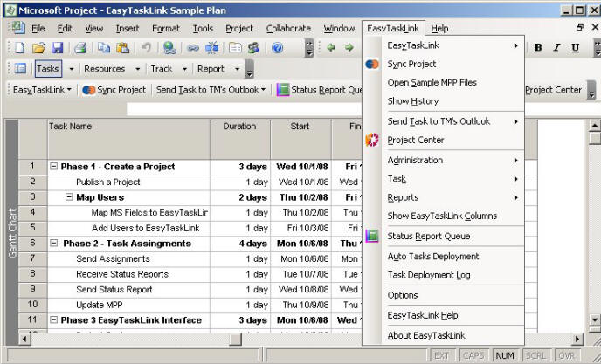Open the Report dropdown arrow
Image resolution: width=601 pixels, height=364 pixels.
[x=237, y=69]
